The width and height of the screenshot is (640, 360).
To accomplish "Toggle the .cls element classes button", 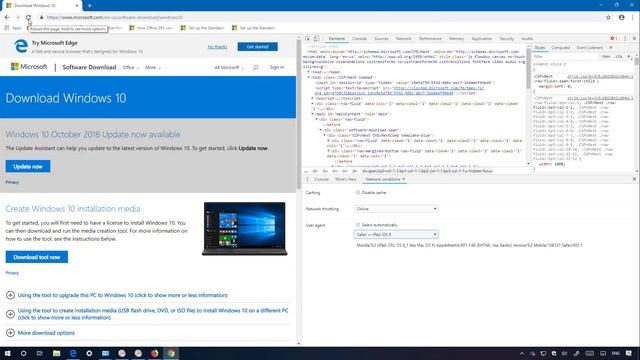I will [x=619, y=56].
